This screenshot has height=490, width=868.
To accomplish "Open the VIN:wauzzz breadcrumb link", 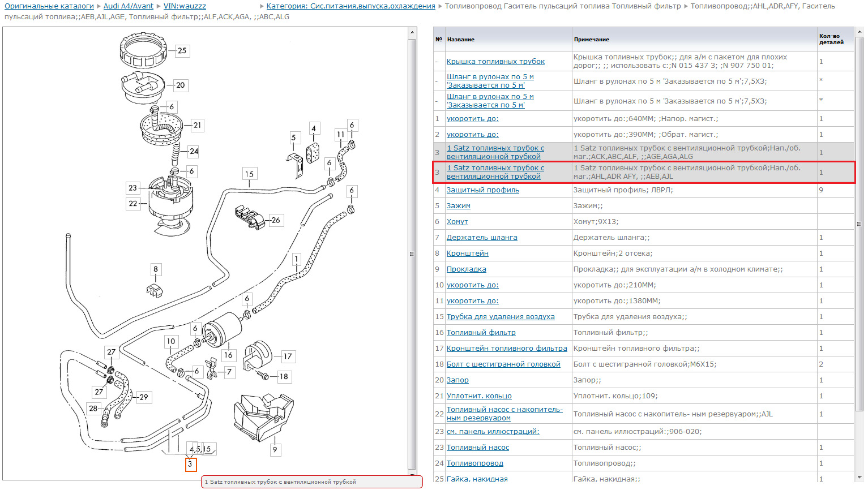I will pos(185,6).
